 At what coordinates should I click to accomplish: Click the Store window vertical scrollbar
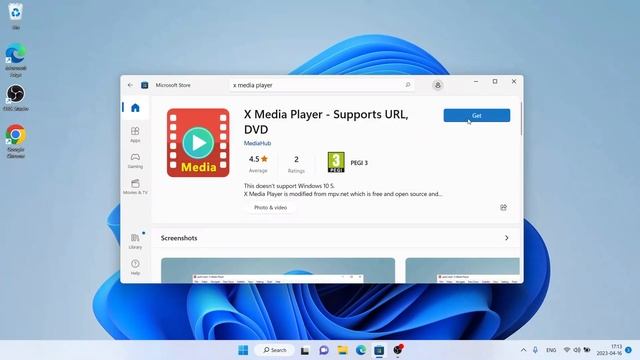pos(521,119)
